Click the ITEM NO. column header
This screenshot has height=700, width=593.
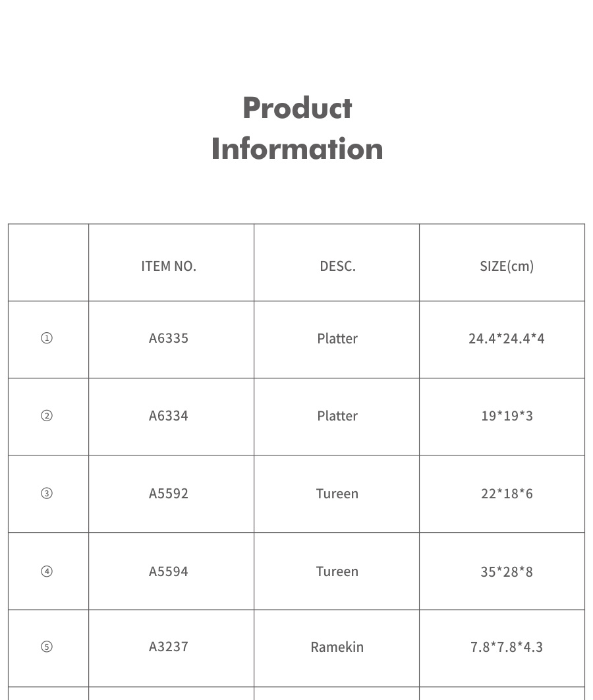[x=169, y=266]
